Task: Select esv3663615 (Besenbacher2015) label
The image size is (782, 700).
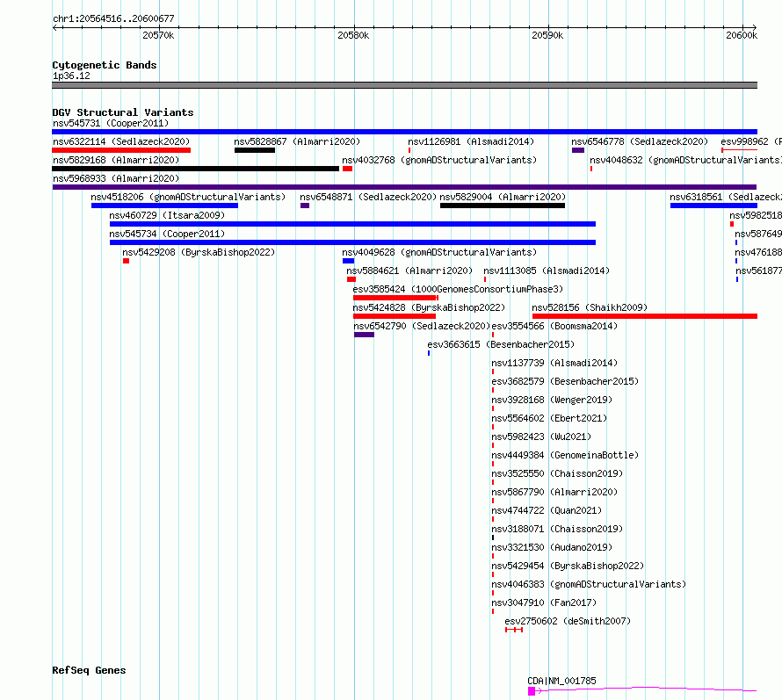Action: click(501, 344)
